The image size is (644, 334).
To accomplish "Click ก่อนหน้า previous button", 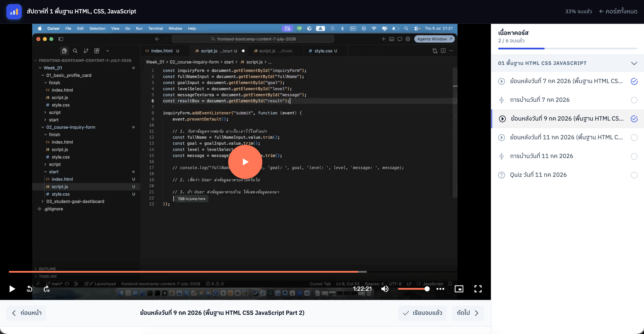I will (x=26, y=313).
